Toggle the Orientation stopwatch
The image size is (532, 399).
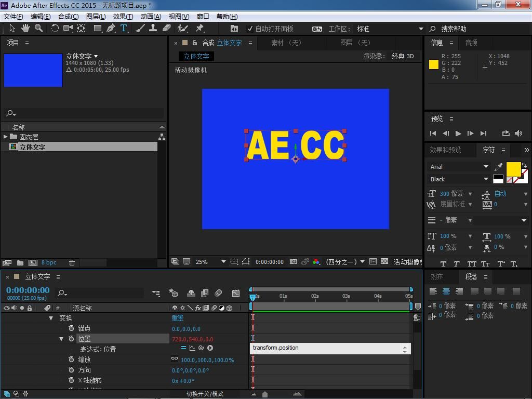(71, 370)
